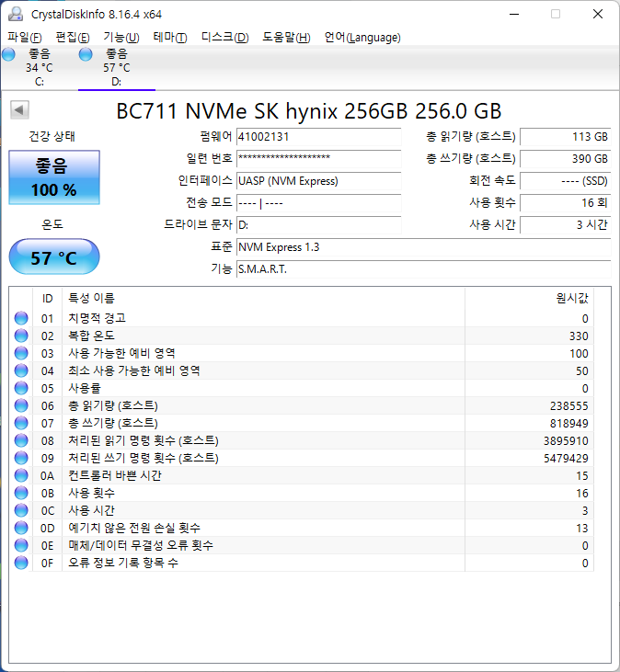Select the 복합 온도 attribute row text
620x672 pixels.
91,336
